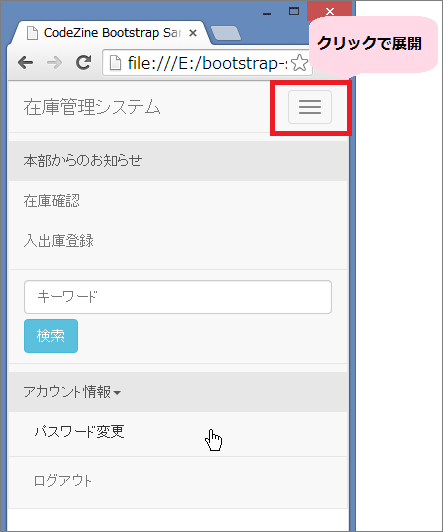Screen dimensions: 443x532
Task: Click the browser forward arrow
Action: [54, 63]
